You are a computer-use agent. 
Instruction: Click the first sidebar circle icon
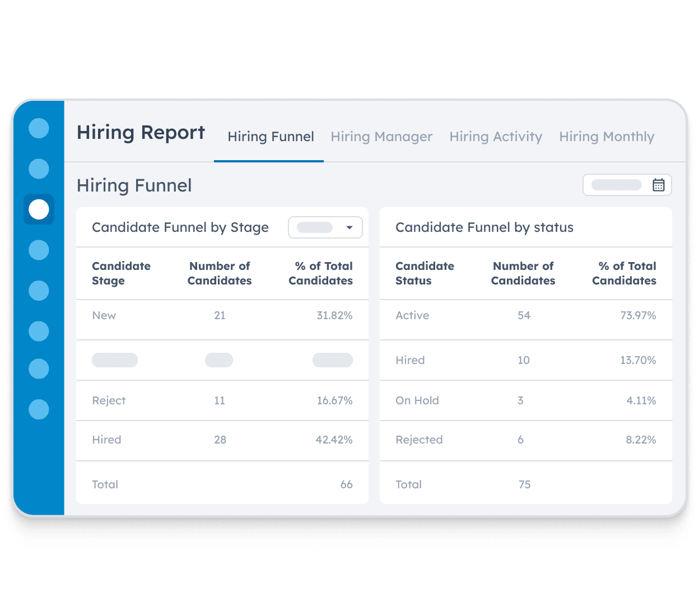coord(39,128)
